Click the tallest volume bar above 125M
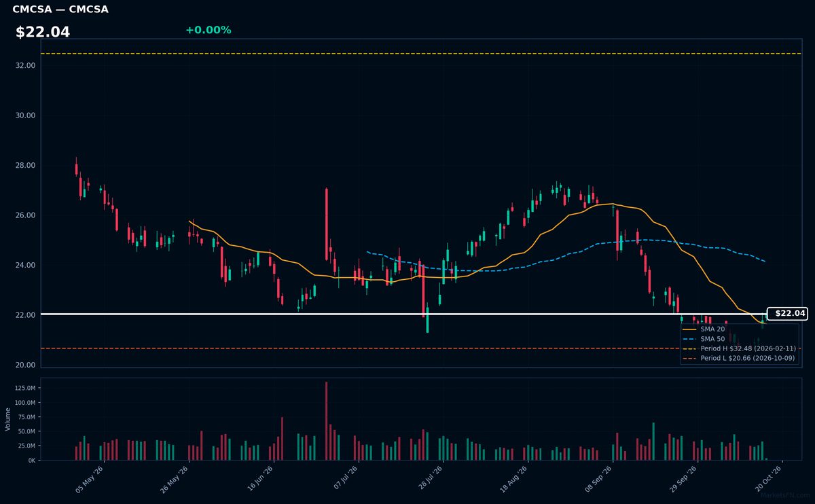815x504 pixels. [326, 421]
